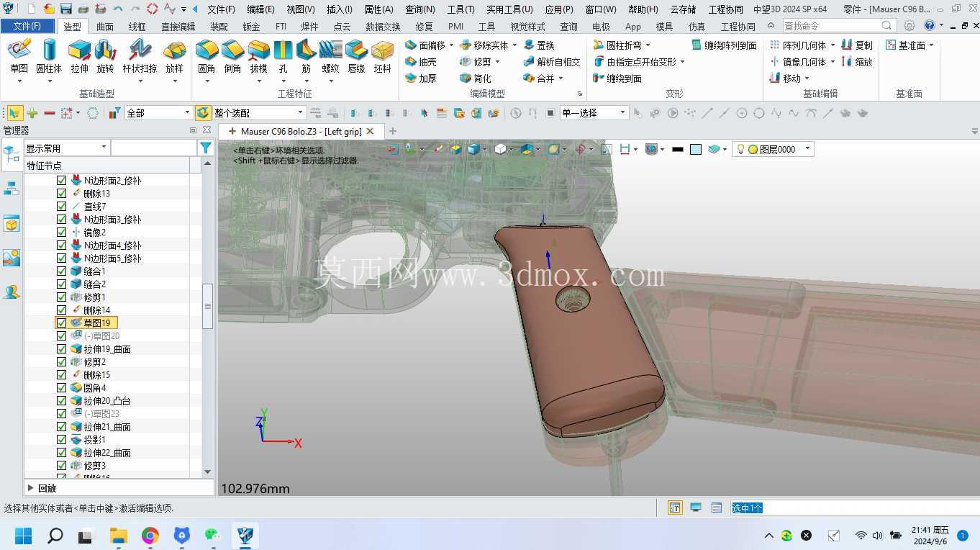Uncheck the 镜像2 feature checkbox
This screenshot has height=550, width=980.
pos(61,233)
